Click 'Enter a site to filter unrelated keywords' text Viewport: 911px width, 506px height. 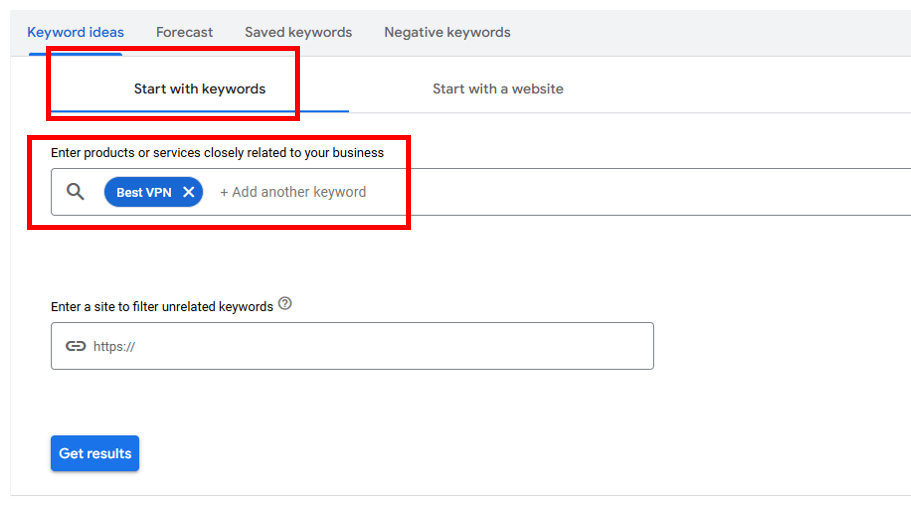(162, 306)
